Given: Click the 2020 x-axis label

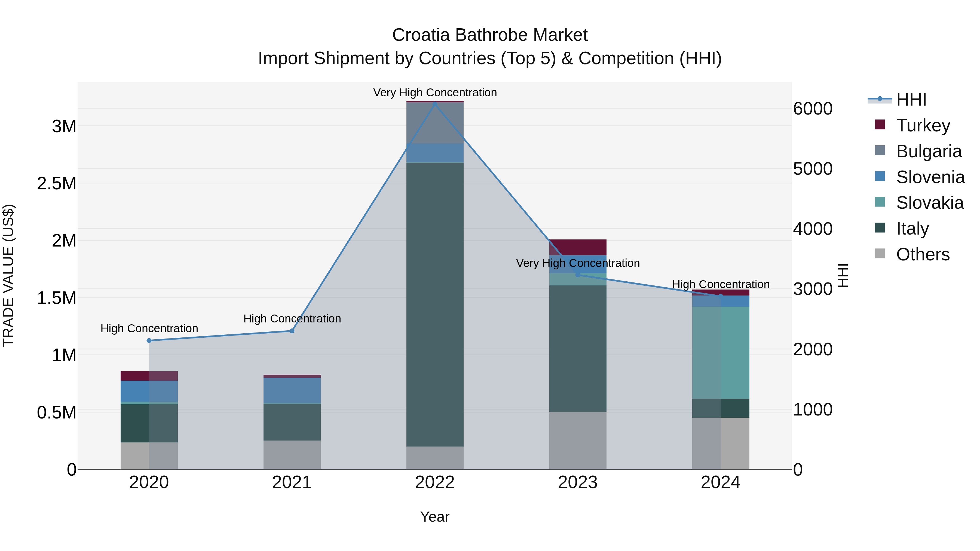Looking at the screenshot, I should pyautogui.click(x=149, y=482).
